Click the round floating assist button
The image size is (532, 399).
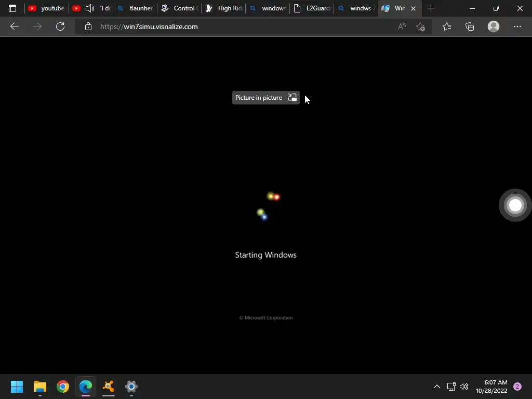click(x=515, y=205)
